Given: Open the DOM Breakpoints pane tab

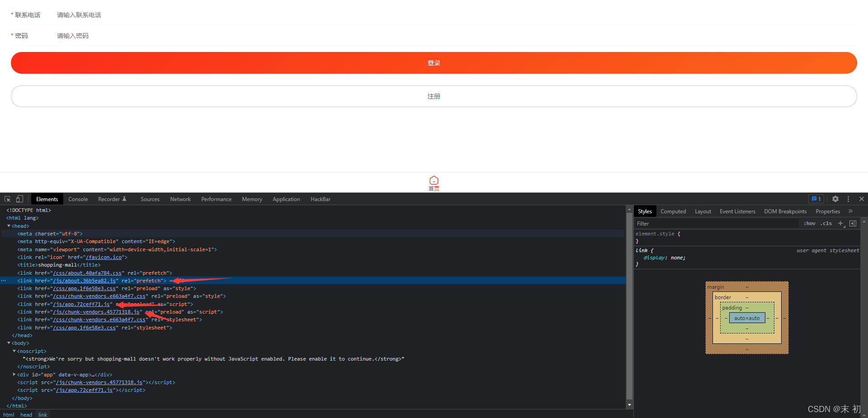Looking at the screenshot, I should tap(785, 211).
